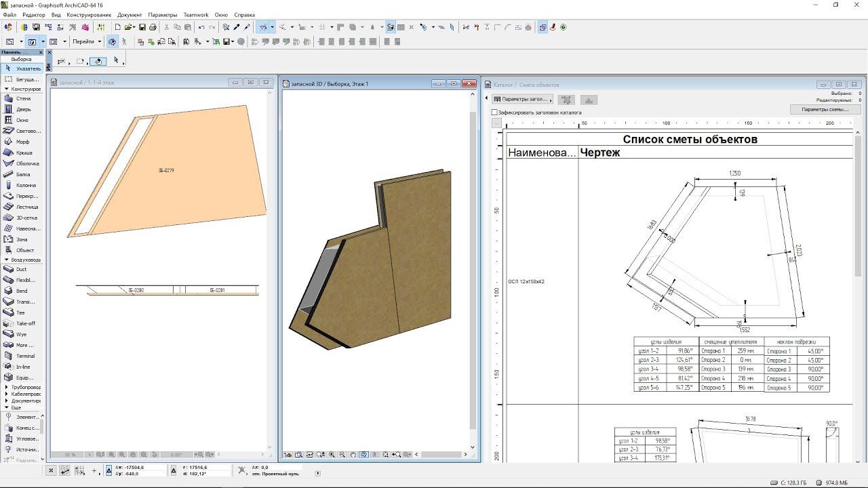Select the Стена (Wall) tool
Viewport: 868px width, 488px height.
coord(22,98)
